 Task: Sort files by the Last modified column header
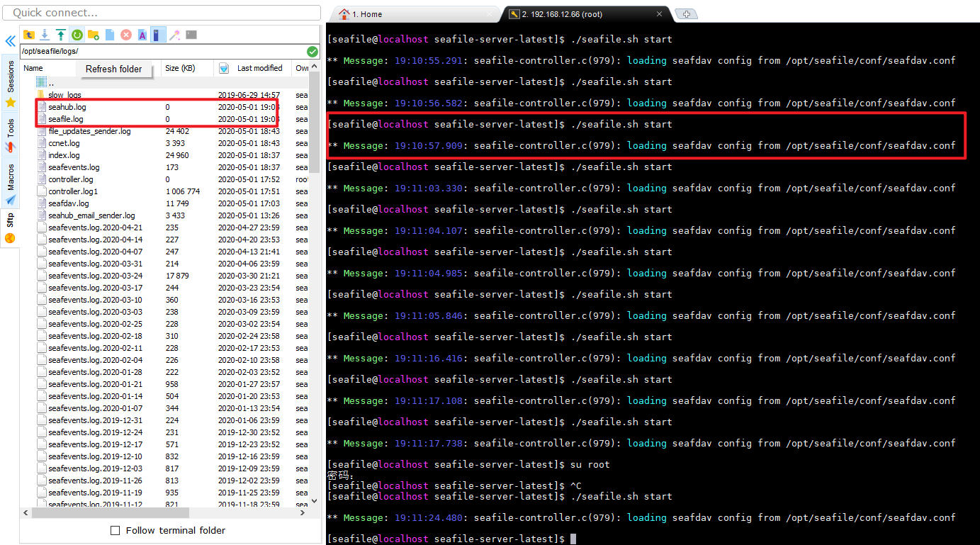point(260,68)
